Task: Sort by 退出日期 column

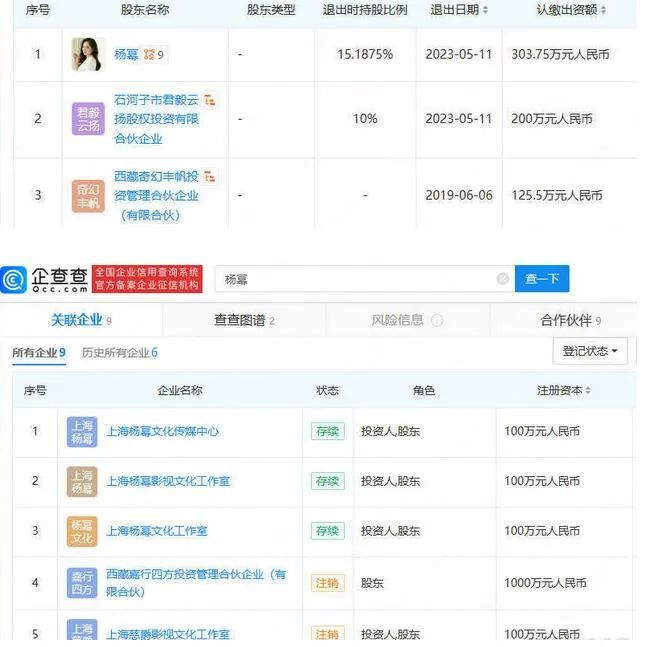Action: [x=460, y=10]
